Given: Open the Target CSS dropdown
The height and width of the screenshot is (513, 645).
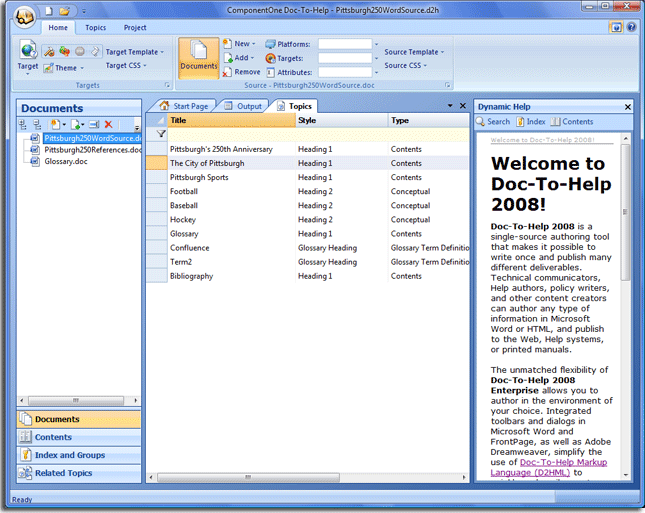Looking at the screenshot, I should click(x=126, y=65).
